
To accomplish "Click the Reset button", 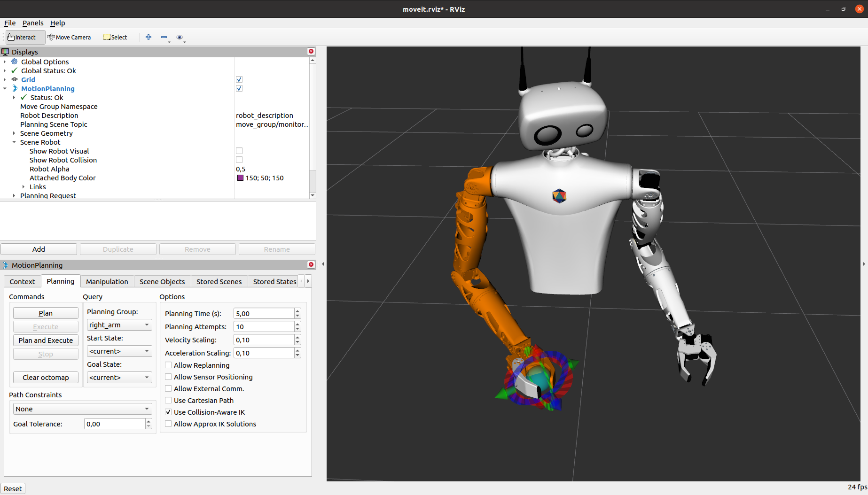I will tap(13, 488).
